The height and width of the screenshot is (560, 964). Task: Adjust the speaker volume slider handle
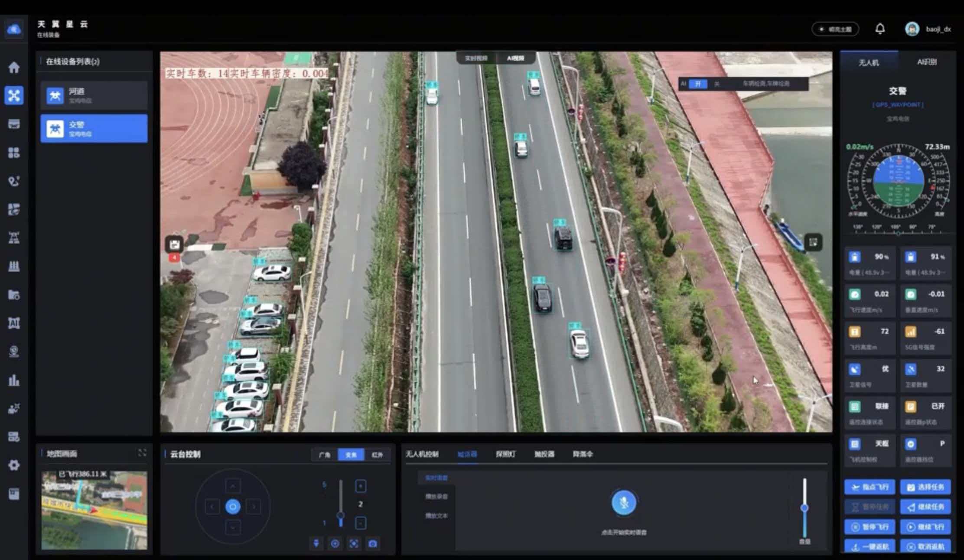[x=804, y=508]
